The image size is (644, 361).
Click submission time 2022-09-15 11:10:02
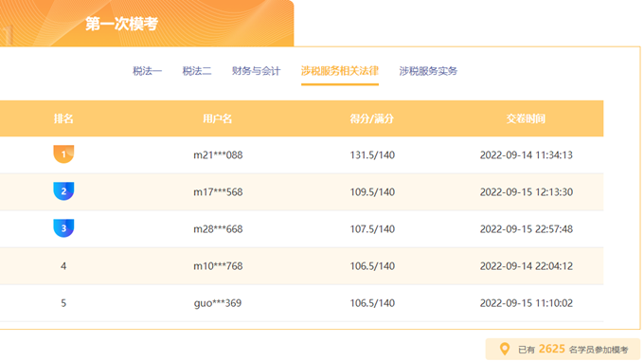[527, 303]
